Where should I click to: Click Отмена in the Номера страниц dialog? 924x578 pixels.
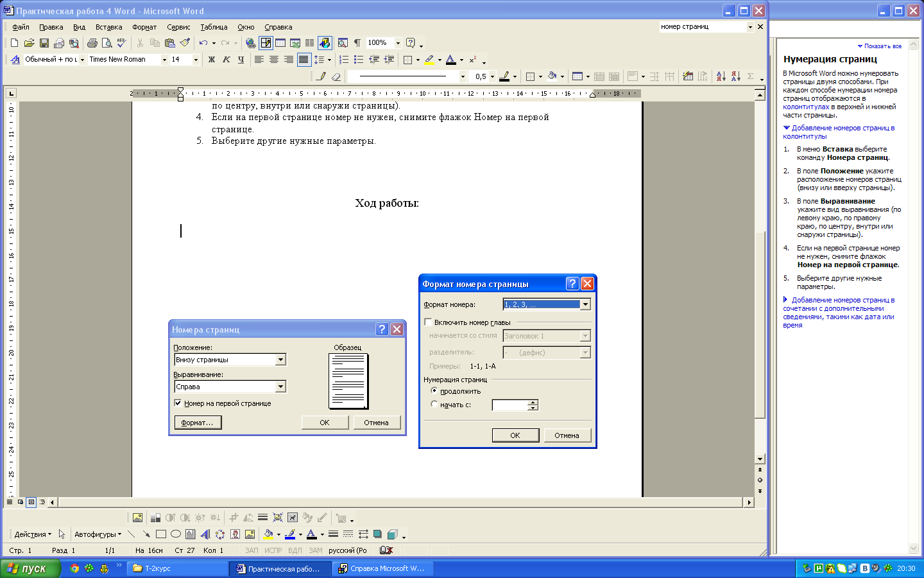click(377, 423)
